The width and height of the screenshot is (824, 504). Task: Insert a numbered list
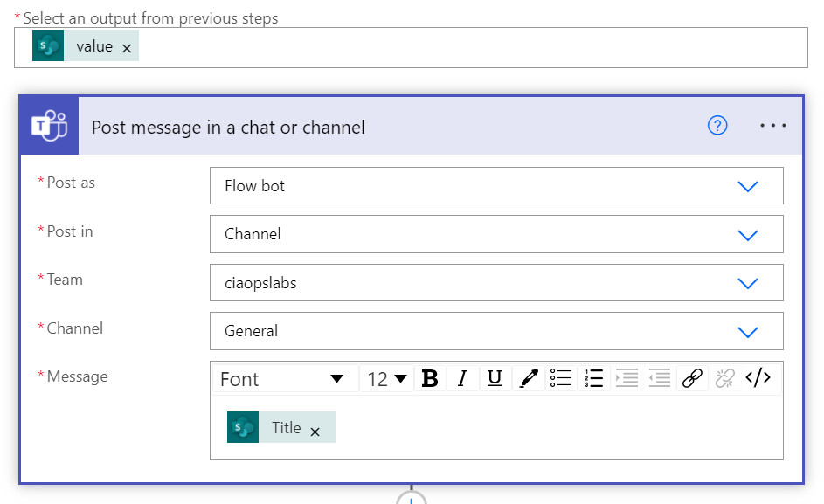[x=594, y=378]
